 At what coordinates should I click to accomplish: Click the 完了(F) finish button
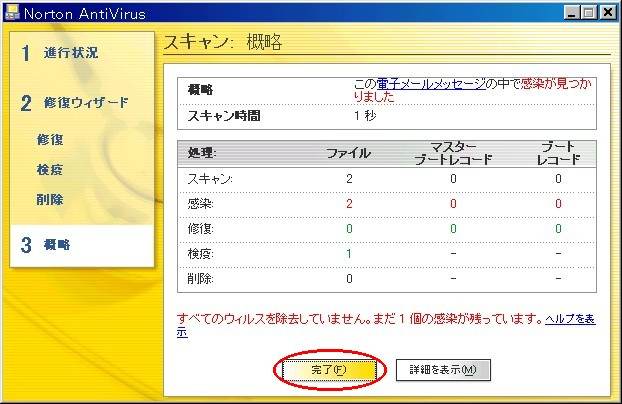(329, 370)
